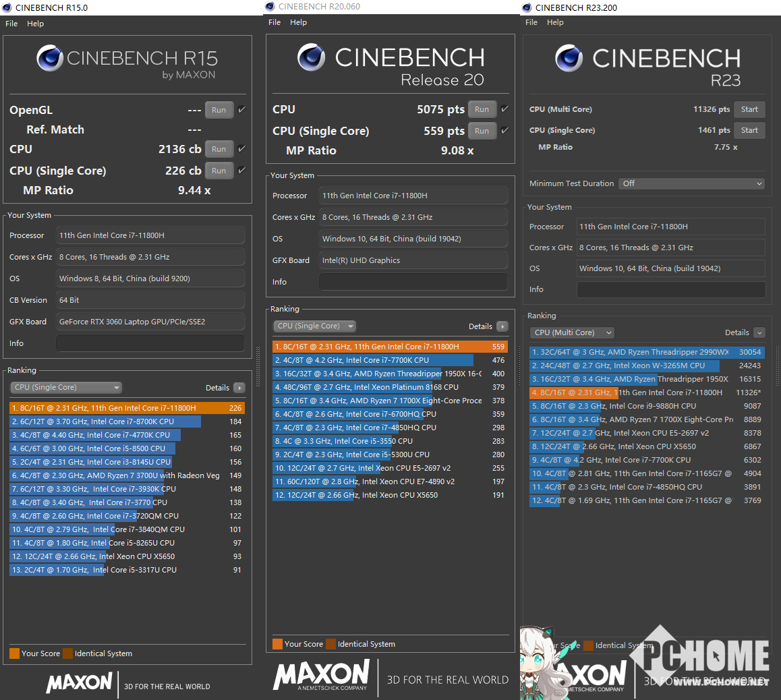Toggle the CPU test checkbox in R15
781x700 pixels.
click(241, 148)
